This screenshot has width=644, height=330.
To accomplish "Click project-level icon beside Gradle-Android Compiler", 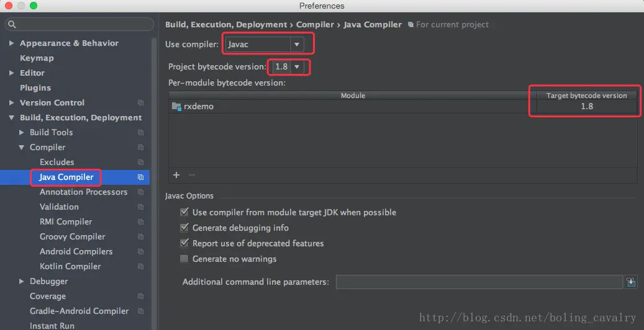I will tap(140, 311).
